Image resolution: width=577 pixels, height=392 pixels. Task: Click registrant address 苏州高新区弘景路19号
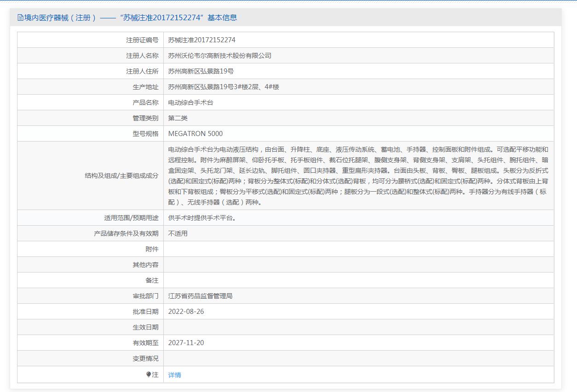201,71
